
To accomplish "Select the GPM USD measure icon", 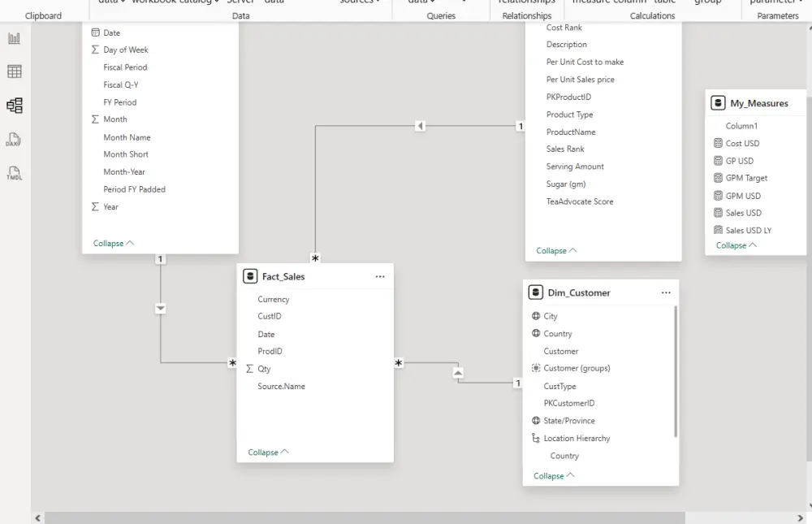I will (x=718, y=196).
